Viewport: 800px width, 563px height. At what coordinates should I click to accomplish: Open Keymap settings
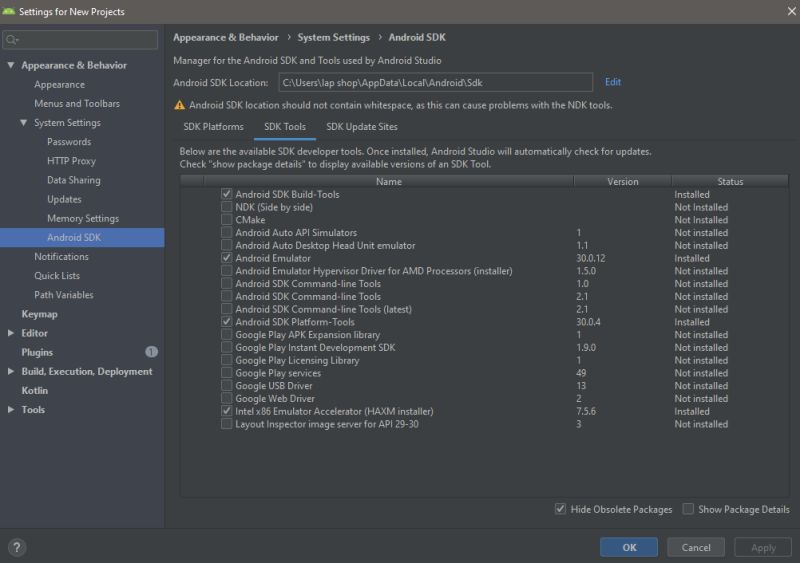39,314
